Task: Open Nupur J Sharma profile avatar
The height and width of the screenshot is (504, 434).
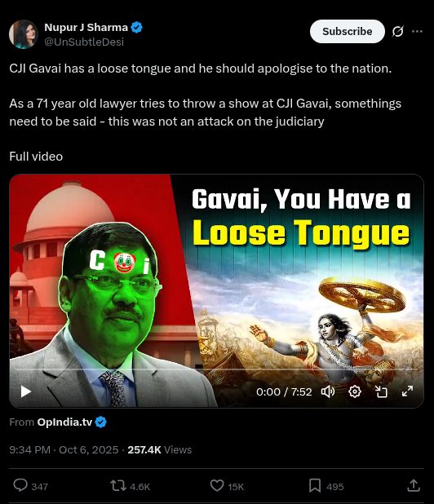Action: 24,34
